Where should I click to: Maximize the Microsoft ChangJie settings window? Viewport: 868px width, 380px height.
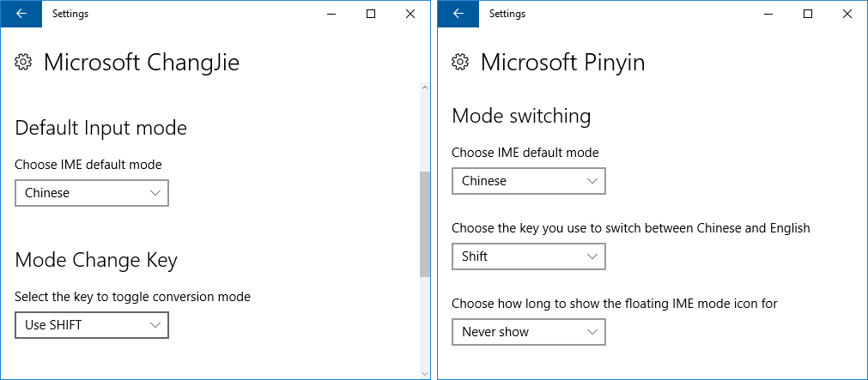click(371, 14)
